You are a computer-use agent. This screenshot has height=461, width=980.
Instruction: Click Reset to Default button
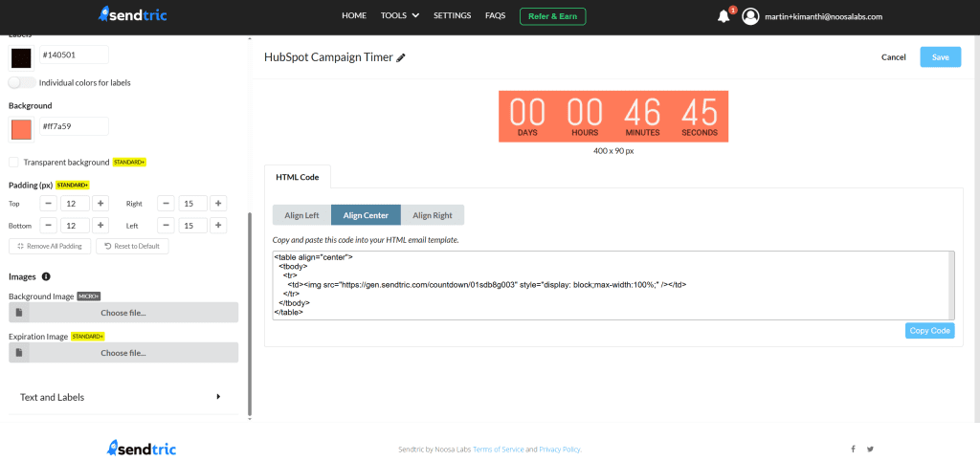[x=132, y=246]
